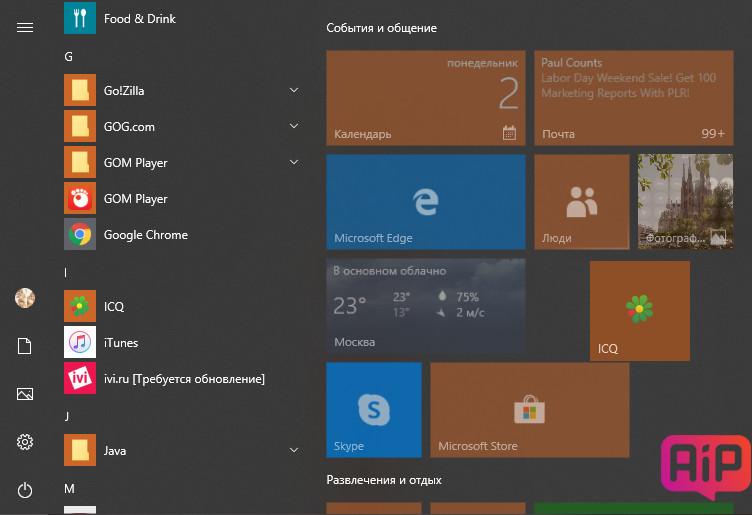Click the Go!Zilla folder icon
The image size is (752, 515).
point(80,90)
